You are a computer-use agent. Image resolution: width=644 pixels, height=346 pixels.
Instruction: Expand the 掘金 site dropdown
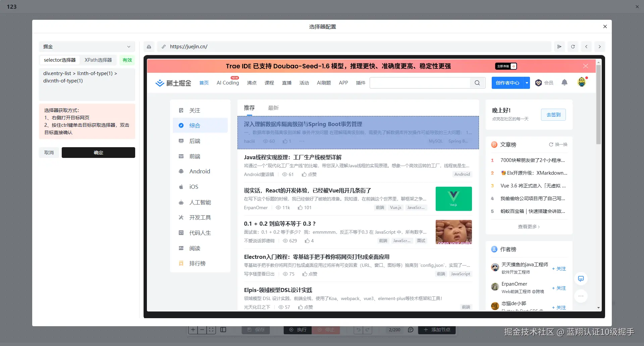(87, 47)
